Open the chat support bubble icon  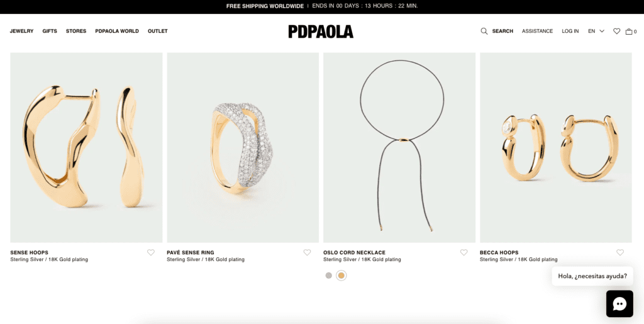coord(619,304)
